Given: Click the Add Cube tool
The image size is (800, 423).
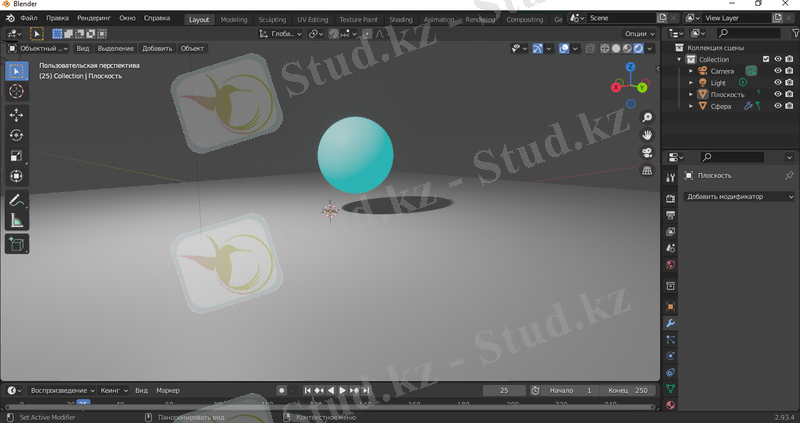Looking at the screenshot, I should pos(16,244).
